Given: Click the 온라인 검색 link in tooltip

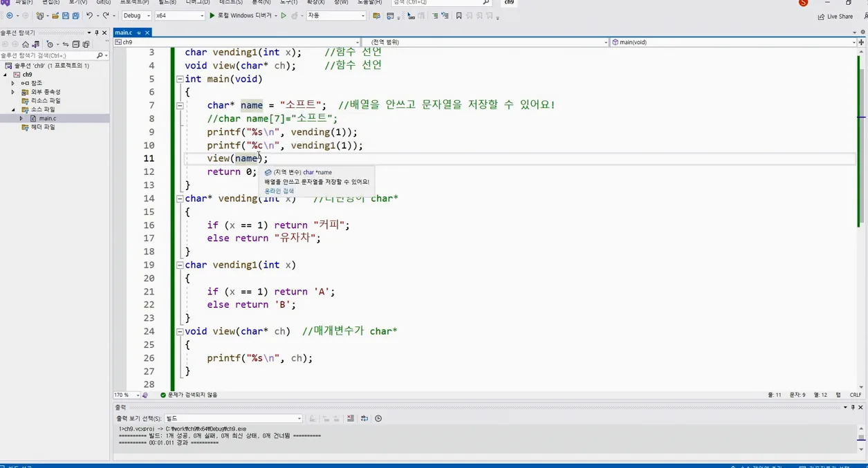Looking at the screenshot, I should coord(279,191).
